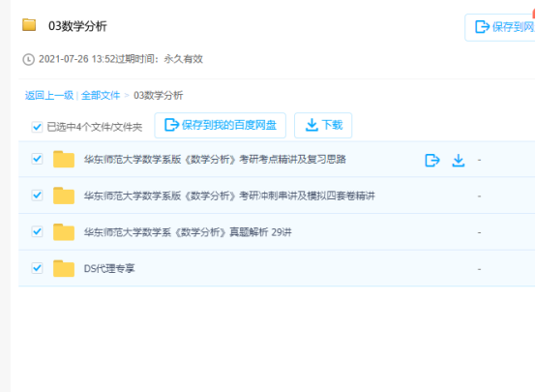Click the top-right 保存到网盘 button

click(x=500, y=27)
